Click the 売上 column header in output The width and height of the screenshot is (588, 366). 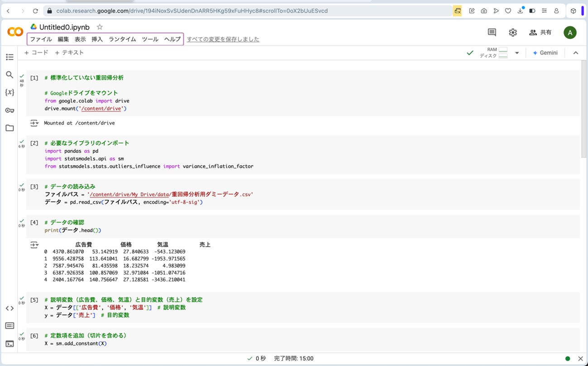205,245
